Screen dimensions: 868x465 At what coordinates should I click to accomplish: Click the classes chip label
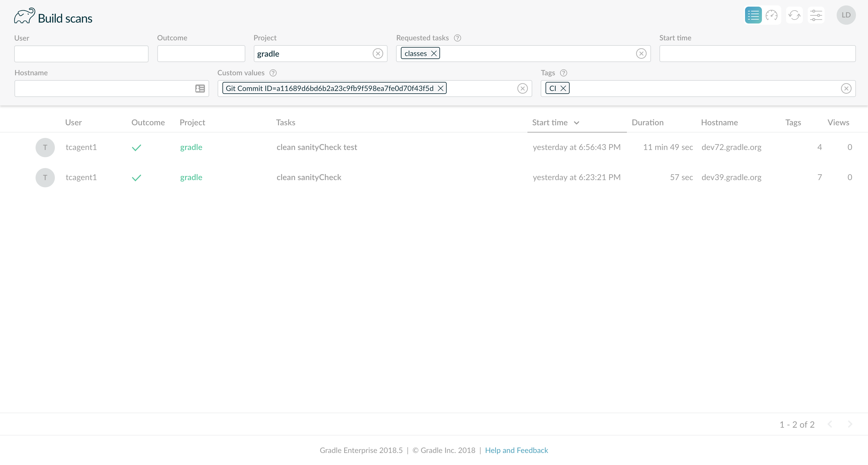point(416,54)
